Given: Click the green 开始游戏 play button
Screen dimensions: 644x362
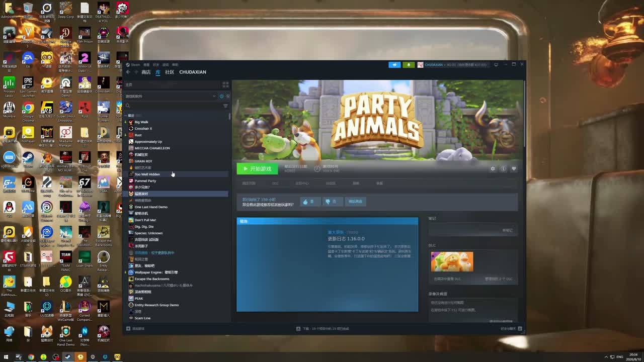Looking at the screenshot, I should point(257,169).
